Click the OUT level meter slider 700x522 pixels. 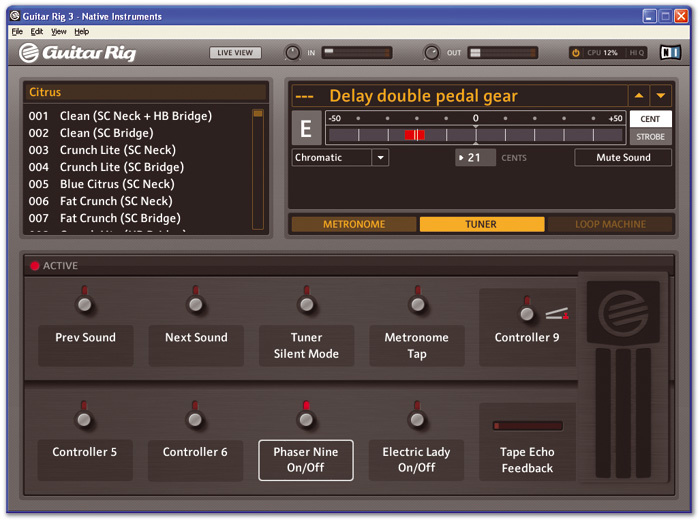[503, 53]
